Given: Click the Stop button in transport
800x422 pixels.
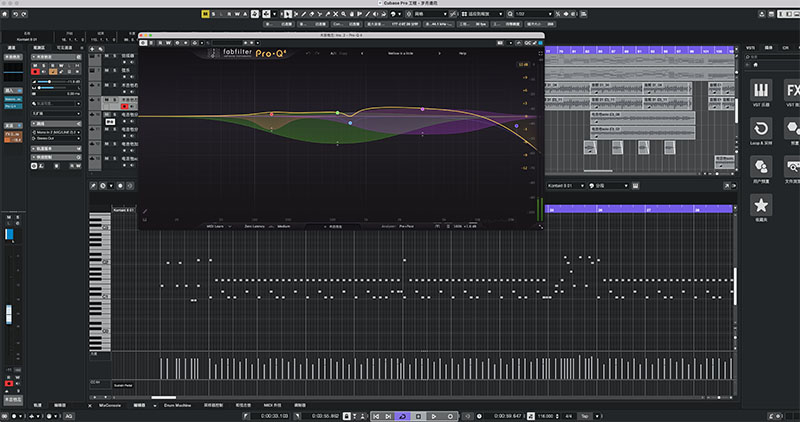Looking at the screenshot, I should click(x=418, y=416).
